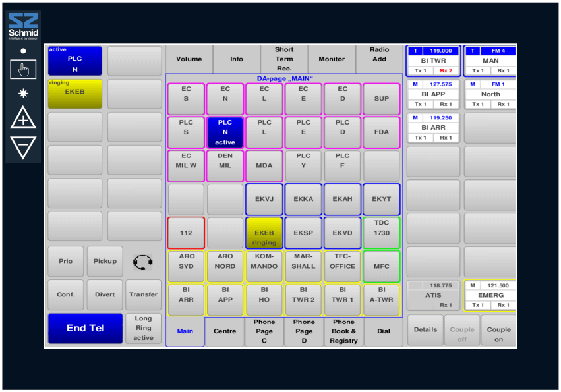Click the headset icon
Viewport: 561px width, 392px height.
pyautogui.click(x=142, y=262)
